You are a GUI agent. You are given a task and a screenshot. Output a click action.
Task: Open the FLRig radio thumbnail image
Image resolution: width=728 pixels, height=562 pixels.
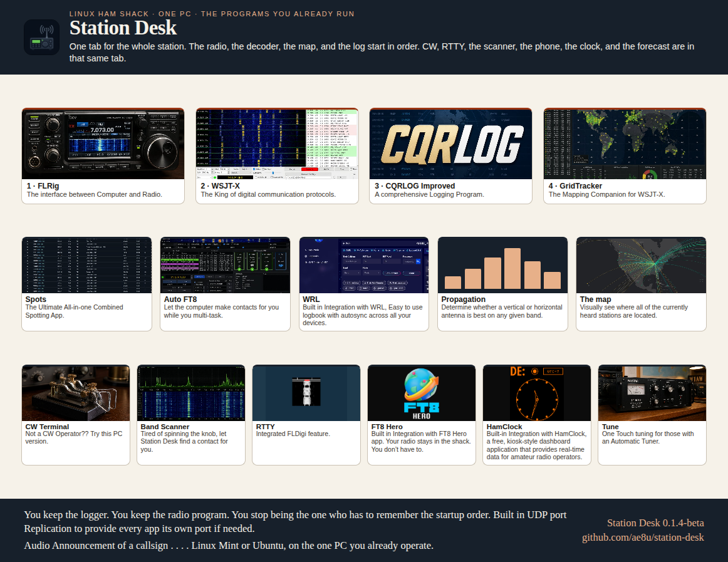coord(103,145)
